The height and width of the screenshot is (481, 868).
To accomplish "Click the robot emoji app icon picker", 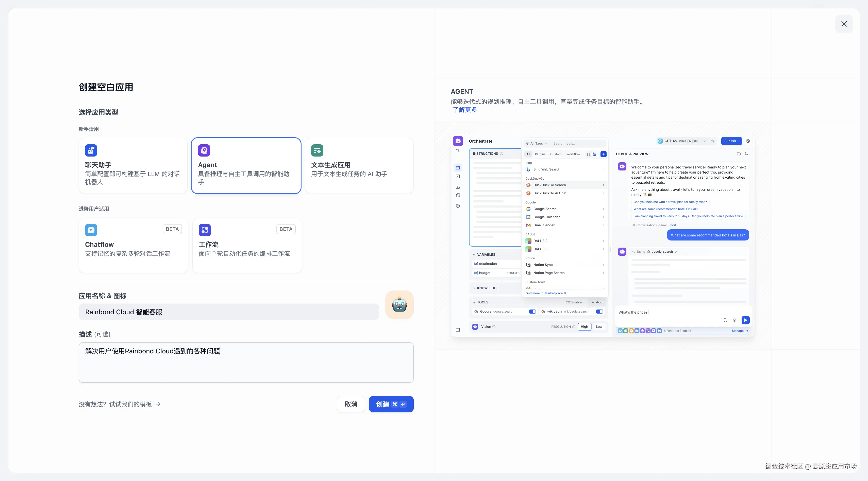I will click(399, 304).
